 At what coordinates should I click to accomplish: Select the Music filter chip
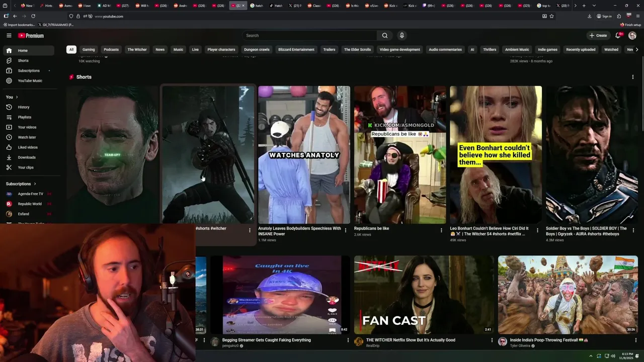[x=178, y=49]
